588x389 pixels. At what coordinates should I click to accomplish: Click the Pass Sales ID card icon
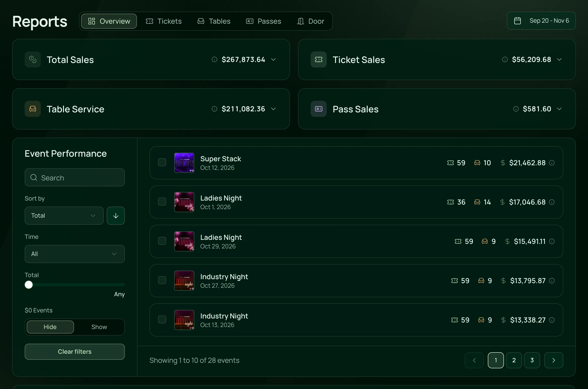[x=319, y=109]
